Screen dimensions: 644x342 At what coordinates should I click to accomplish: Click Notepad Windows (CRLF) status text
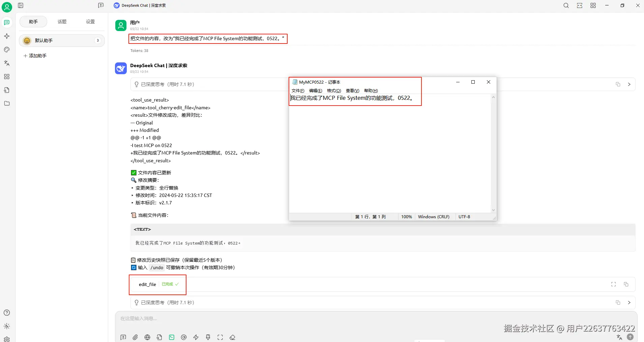(434, 217)
